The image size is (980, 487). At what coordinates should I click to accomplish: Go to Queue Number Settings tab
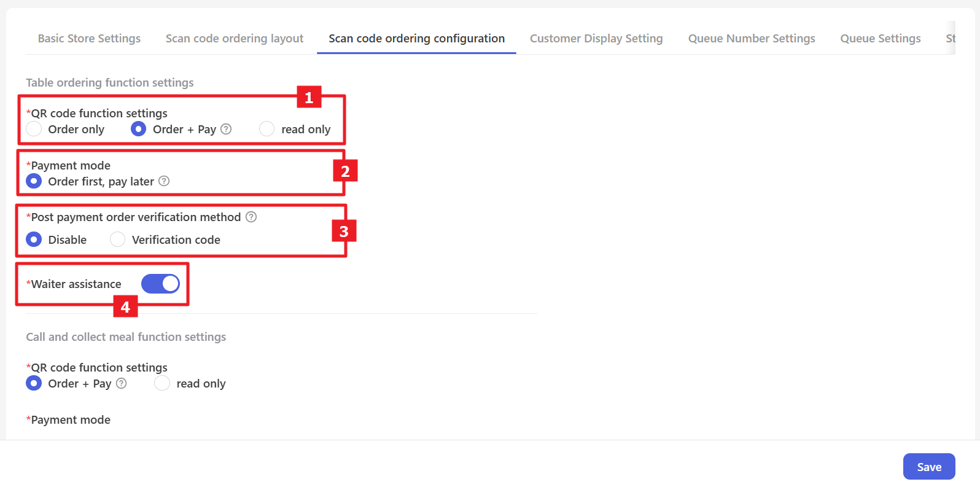point(752,39)
